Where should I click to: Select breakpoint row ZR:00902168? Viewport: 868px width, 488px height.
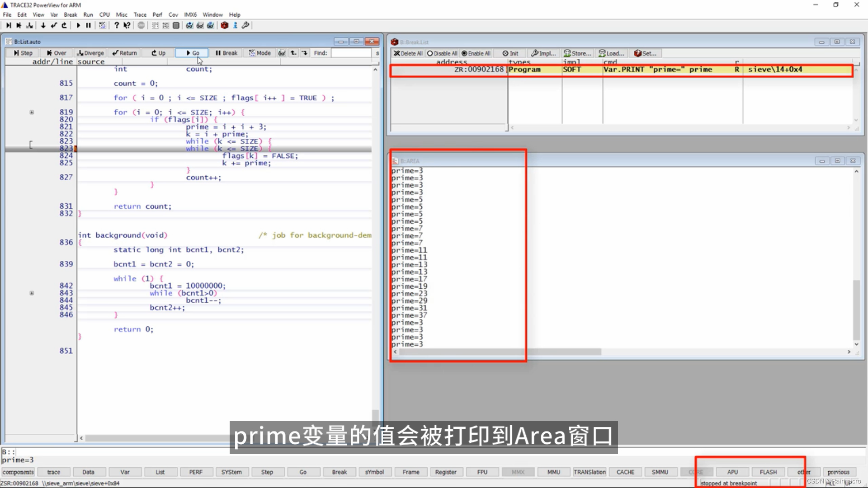click(x=622, y=70)
